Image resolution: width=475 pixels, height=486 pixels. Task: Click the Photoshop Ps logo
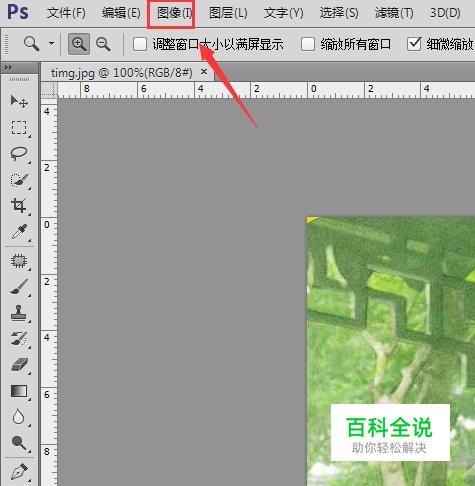(x=18, y=12)
